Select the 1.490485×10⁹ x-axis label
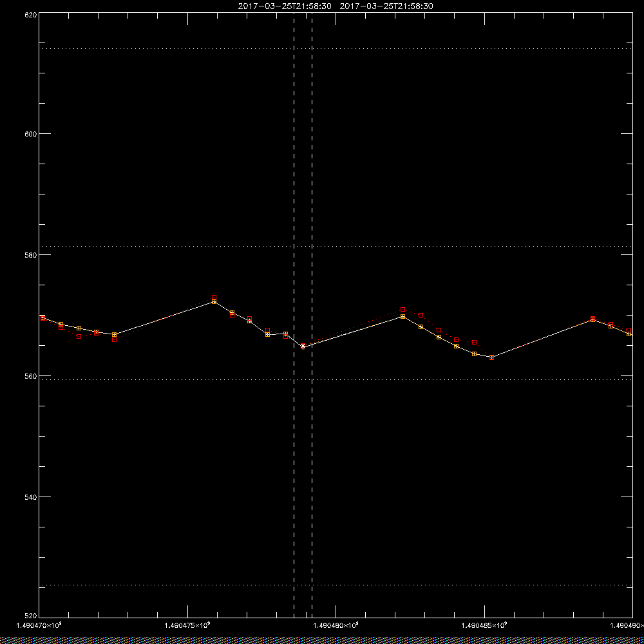 (484, 625)
